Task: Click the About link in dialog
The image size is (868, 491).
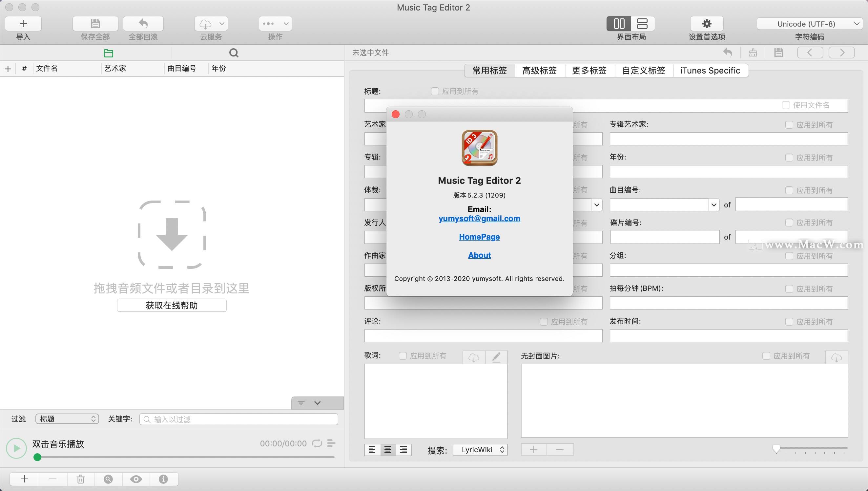Action: (x=479, y=255)
